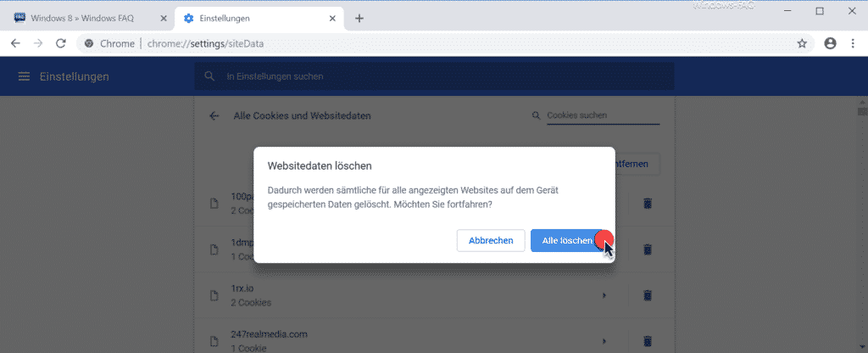This screenshot has height=353, width=868.
Task: Click the page's vertical scrollbar thumb
Action: click(x=862, y=111)
